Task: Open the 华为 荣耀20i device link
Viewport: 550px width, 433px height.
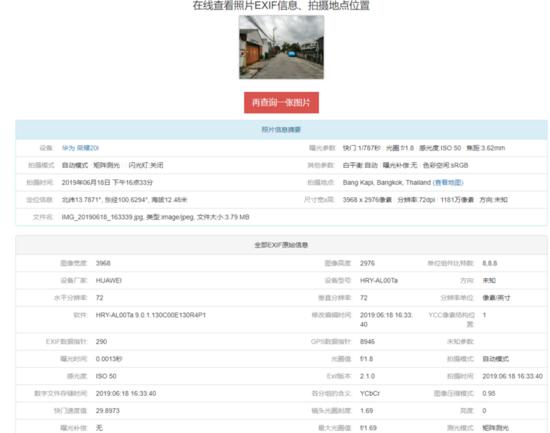Action: pyautogui.click(x=80, y=148)
